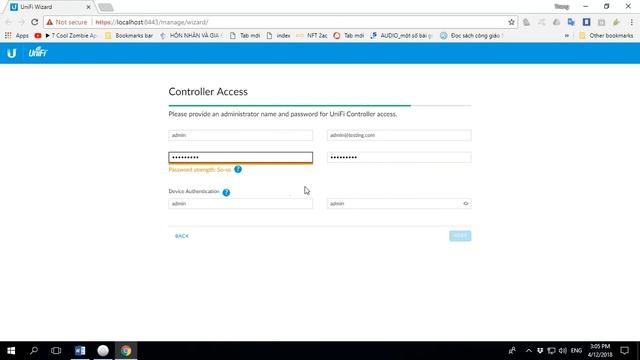Image resolution: width=640 pixels, height=360 pixels.
Task: Open 7 Cool Zombie bookmark
Action: 66,36
